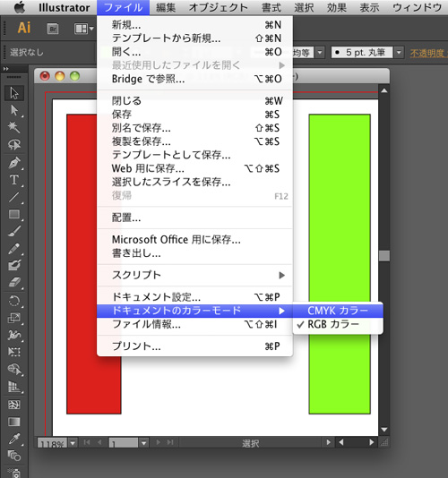Select the Warp tool

point(14,335)
